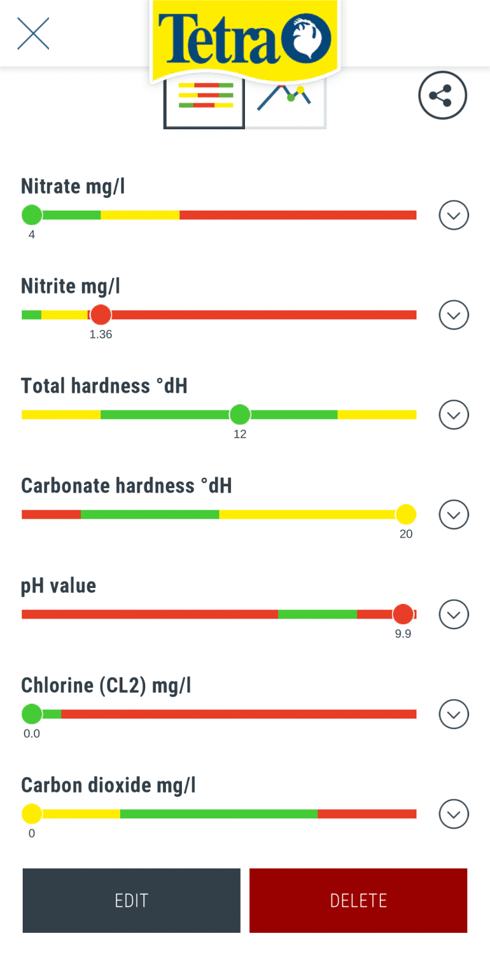Click the Carbon dioxide mg/l heading
This screenshot has height=980, width=490.
click(108, 785)
